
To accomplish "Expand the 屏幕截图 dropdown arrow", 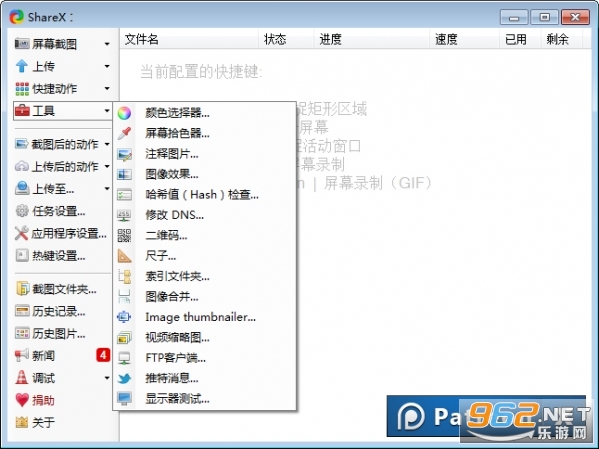I will [x=107, y=44].
